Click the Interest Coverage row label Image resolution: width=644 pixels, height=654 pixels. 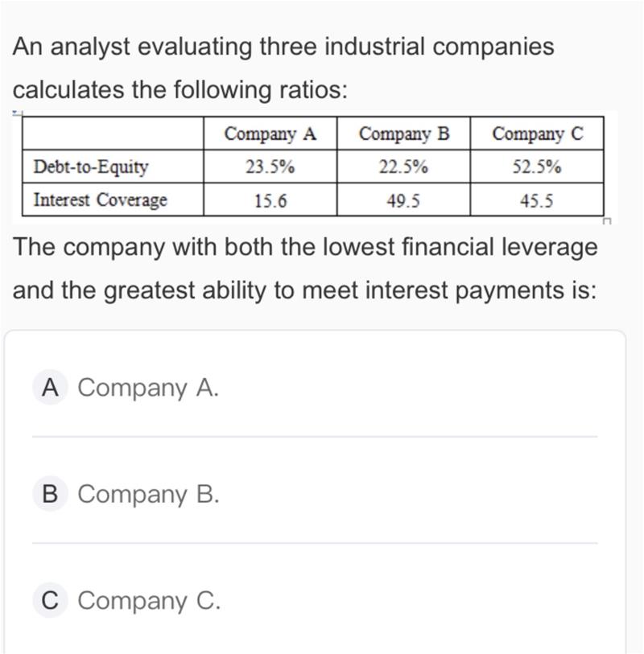(101, 200)
